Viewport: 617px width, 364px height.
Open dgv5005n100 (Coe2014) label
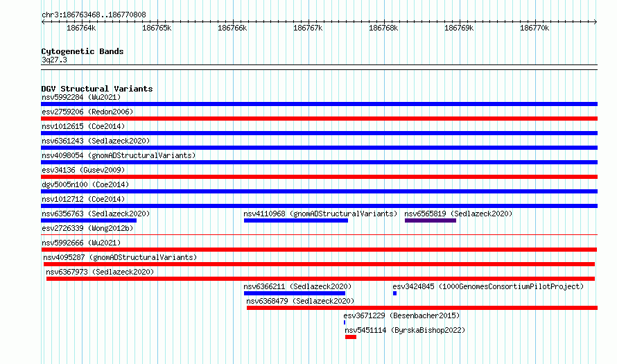[x=85, y=184]
